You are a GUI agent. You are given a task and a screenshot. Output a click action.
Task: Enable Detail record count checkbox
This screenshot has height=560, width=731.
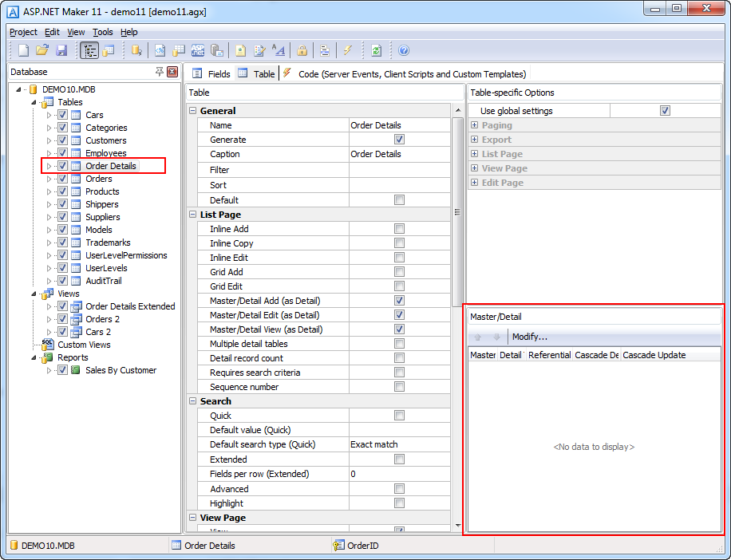[x=399, y=358]
